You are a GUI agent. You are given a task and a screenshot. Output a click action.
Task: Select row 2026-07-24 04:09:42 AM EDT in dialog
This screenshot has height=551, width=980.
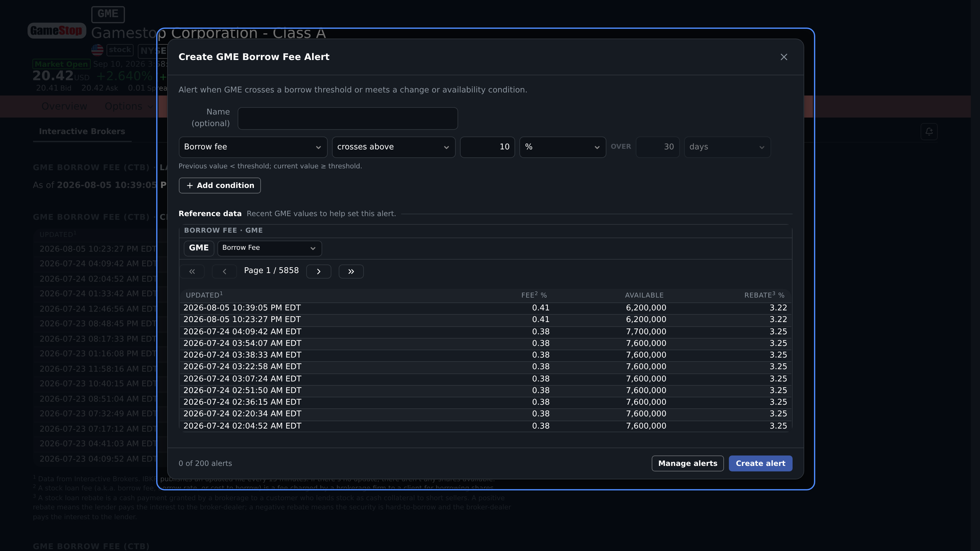tap(485, 332)
